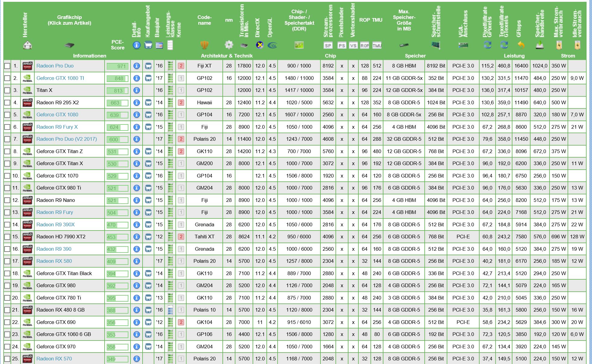Click the shopping cart icon in header row
The width and height of the screenshot is (592, 364).
[148, 45]
